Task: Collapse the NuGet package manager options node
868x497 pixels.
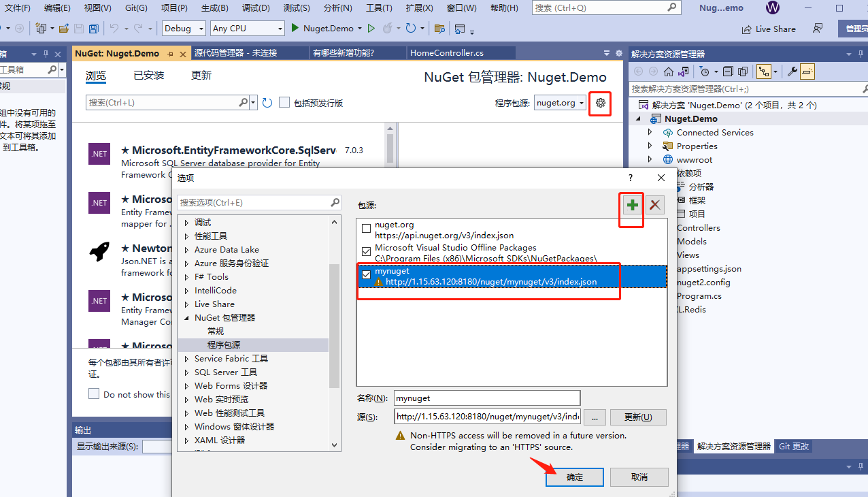Action: (188, 318)
